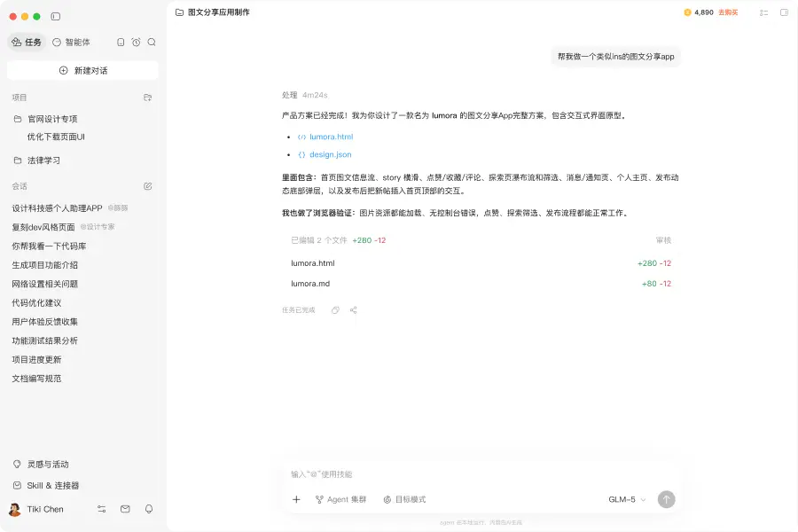Open design.json file link
Viewport: 798px width, 532px height.
[331, 155]
